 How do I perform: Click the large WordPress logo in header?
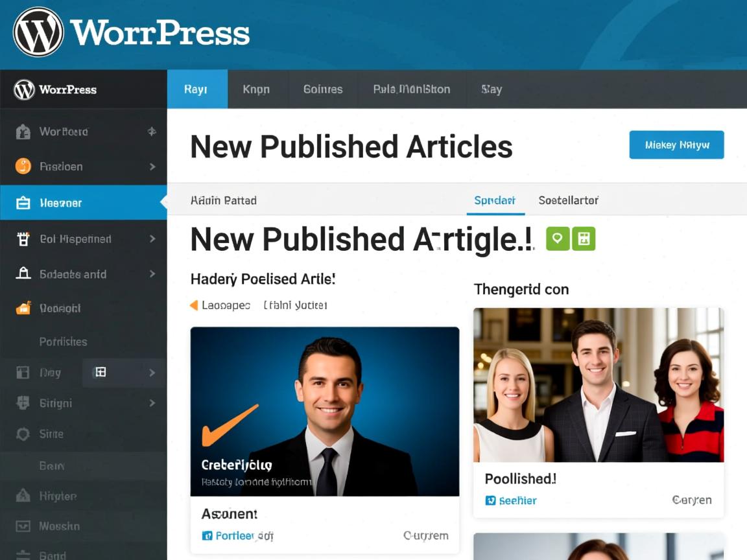click(x=38, y=32)
